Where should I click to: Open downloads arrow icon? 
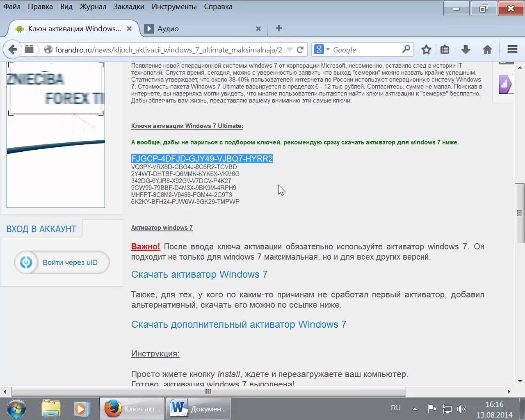tap(466, 50)
